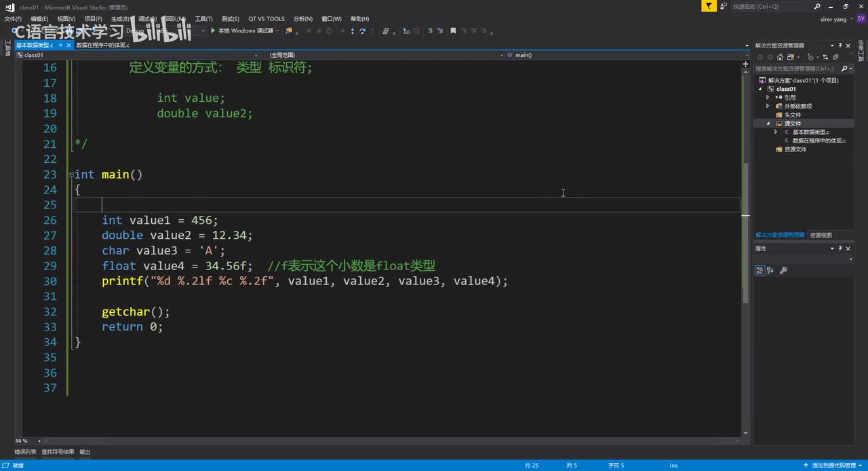Open the 文件(F) menu
Screen dimensions: 868x471
[x=13, y=19]
